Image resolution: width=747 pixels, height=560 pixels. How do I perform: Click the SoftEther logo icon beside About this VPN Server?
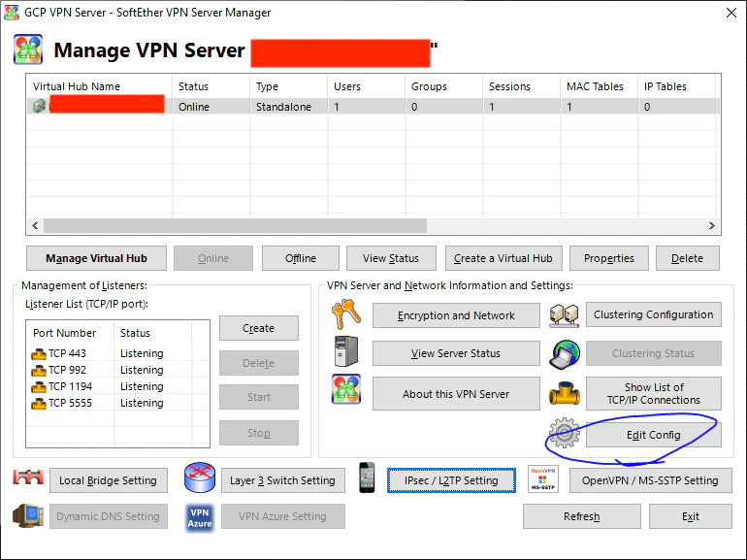pos(346,389)
